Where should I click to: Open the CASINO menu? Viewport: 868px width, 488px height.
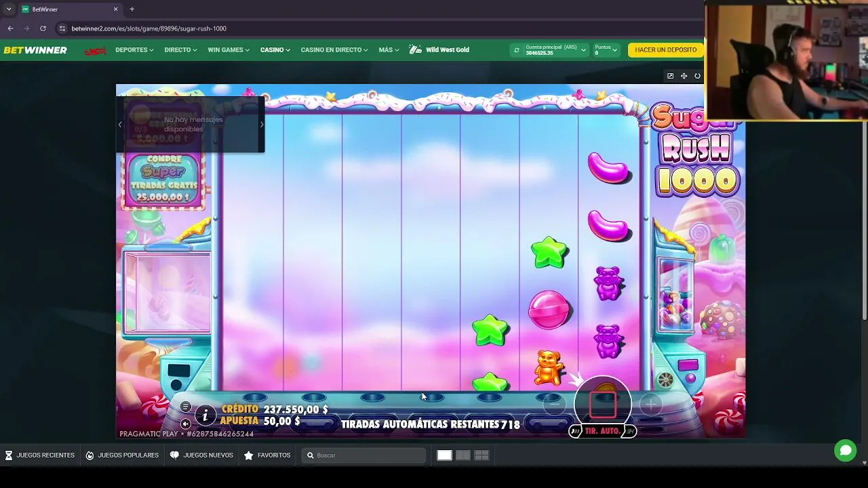point(275,50)
